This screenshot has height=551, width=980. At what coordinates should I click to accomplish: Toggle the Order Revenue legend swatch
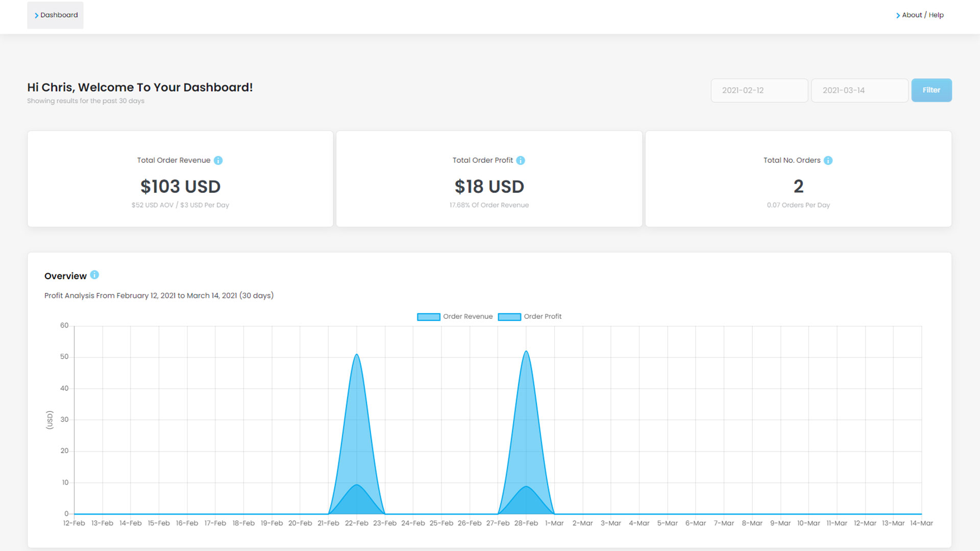tap(428, 317)
